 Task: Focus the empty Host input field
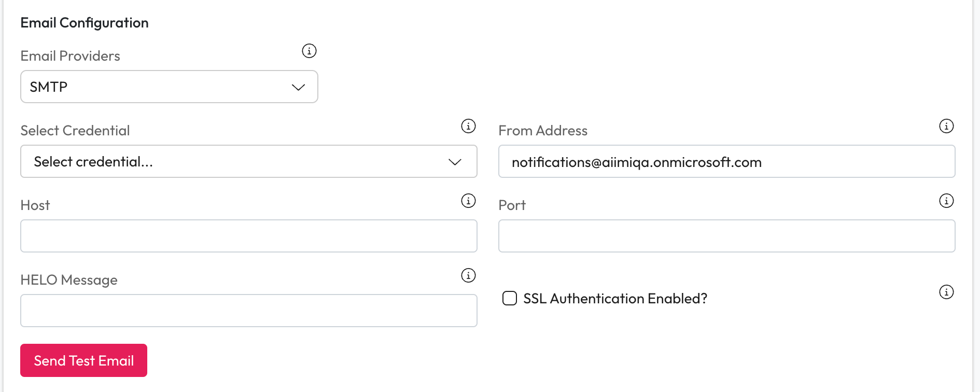tap(248, 236)
